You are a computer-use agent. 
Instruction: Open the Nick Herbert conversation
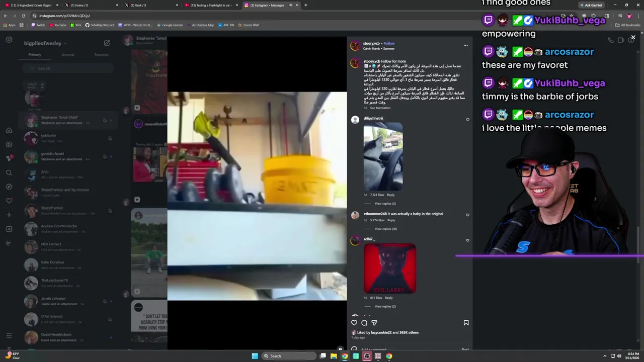point(68,247)
